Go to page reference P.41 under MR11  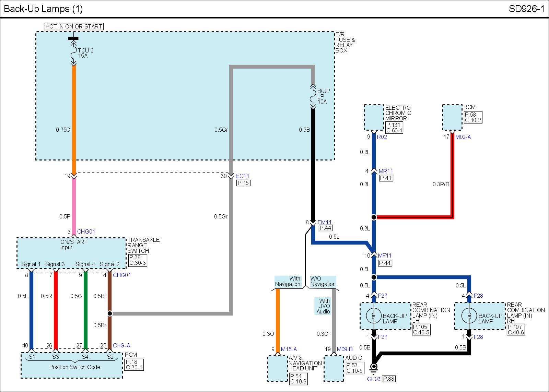[x=386, y=178]
